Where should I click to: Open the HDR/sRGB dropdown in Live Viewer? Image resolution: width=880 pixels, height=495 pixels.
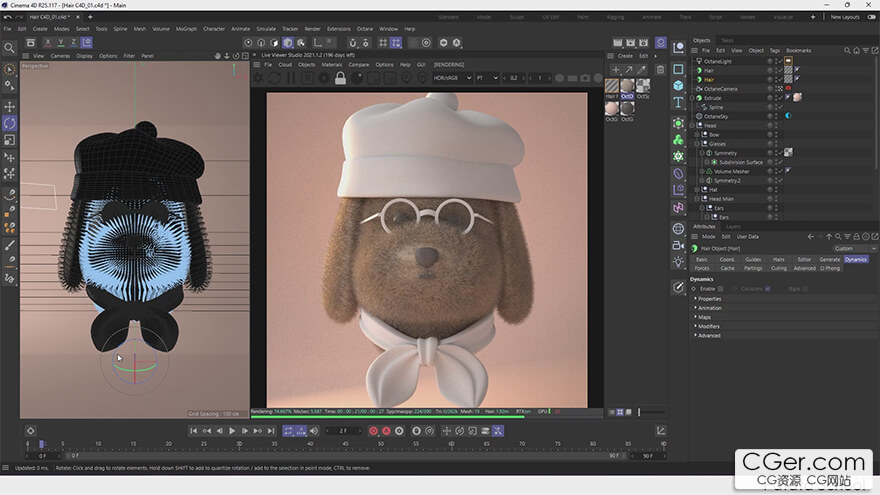(x=452, y=78)
